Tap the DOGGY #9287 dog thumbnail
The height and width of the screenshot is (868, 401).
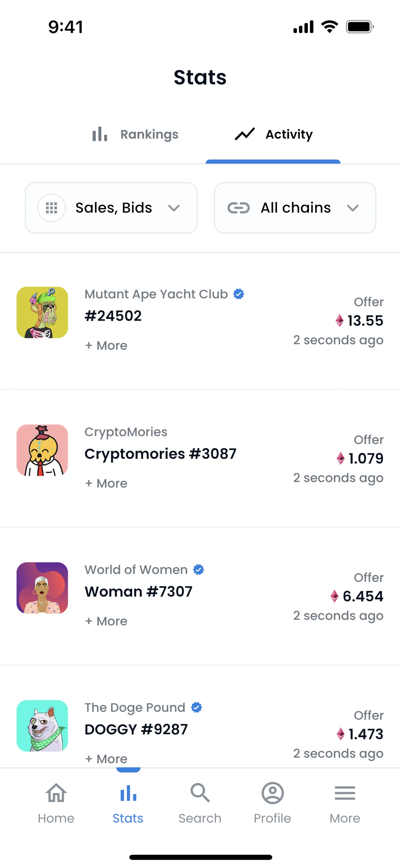[42, 726]
